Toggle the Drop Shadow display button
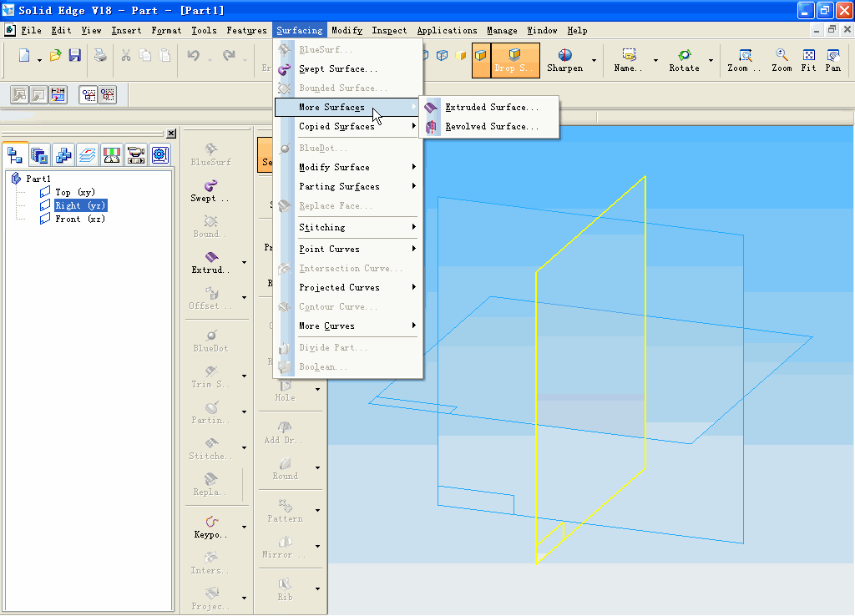The width and height of the screenshot is (855, 616). 514,60
